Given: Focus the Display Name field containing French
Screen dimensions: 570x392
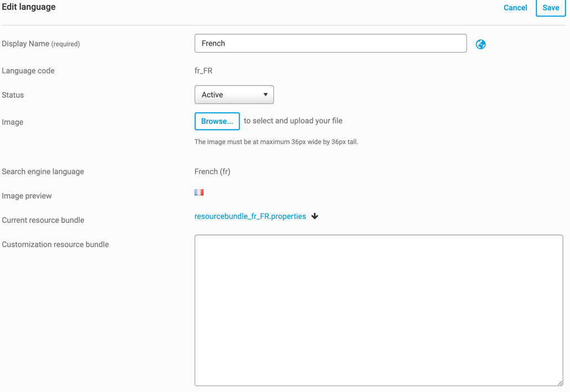Looking at the screenshot, I should pos(330,43).
